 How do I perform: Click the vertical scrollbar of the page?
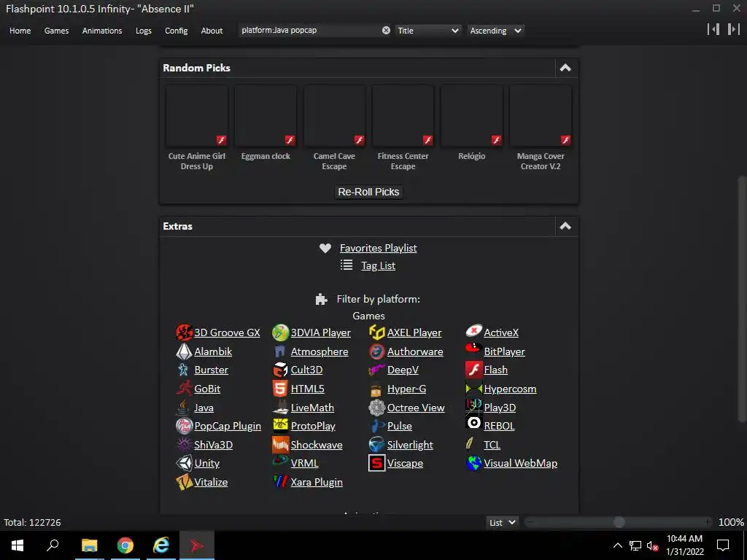pyautogui.click(x=741, y=299)
